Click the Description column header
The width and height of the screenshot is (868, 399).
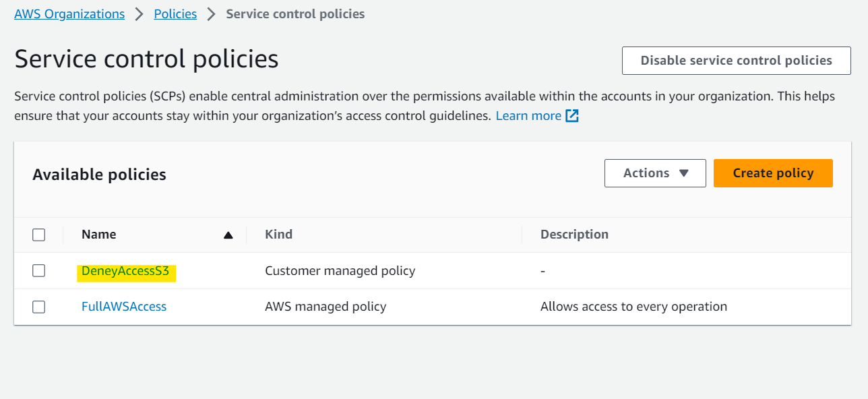(574, 235)
